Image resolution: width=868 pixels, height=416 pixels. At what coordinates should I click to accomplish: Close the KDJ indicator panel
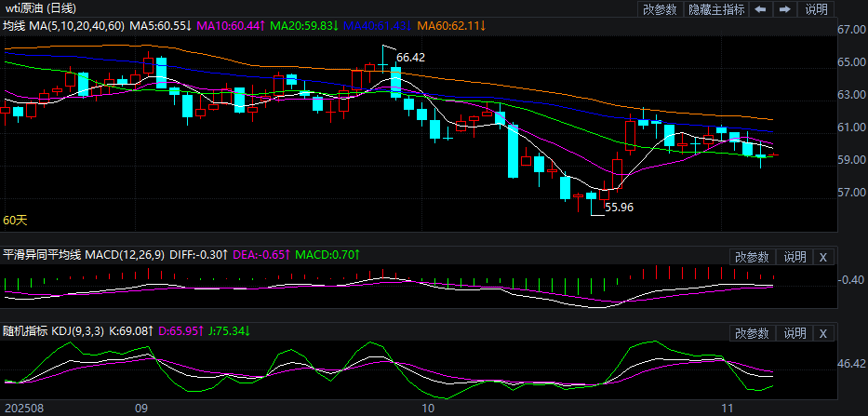click(822, 333)
